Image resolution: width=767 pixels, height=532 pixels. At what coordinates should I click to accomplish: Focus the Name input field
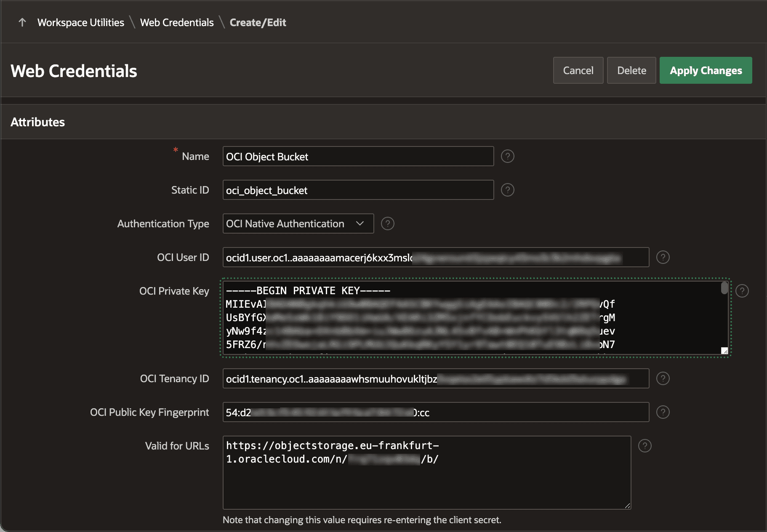(358, 156)
